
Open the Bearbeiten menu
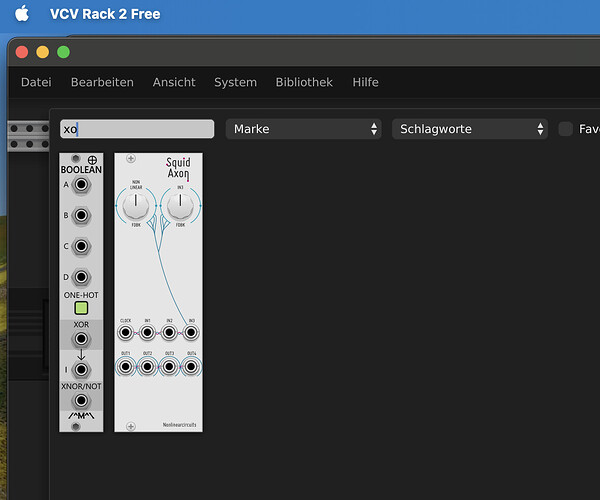click(102, 82)
